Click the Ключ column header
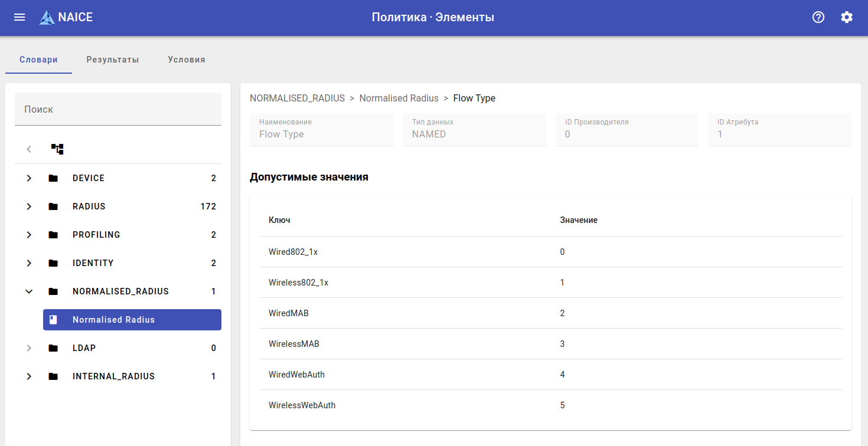Image resolution: width=868 pixels, height=446 pixels. click(x=279, y=220)
